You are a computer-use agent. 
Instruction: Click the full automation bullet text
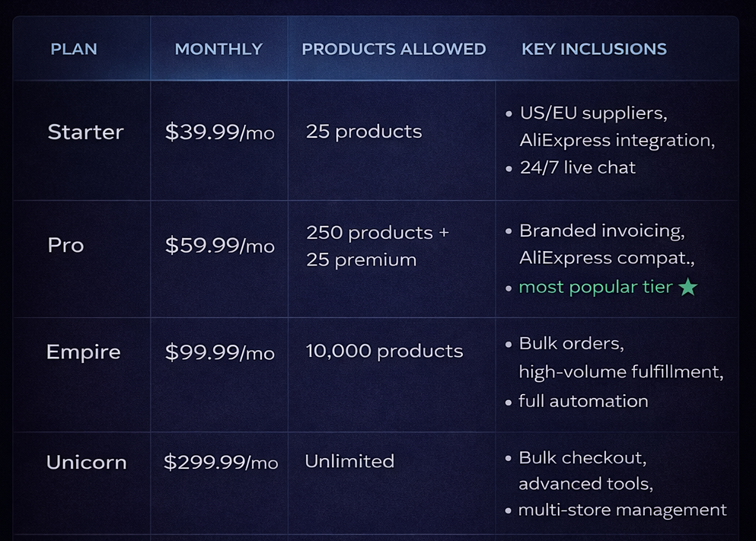point(583,401)
